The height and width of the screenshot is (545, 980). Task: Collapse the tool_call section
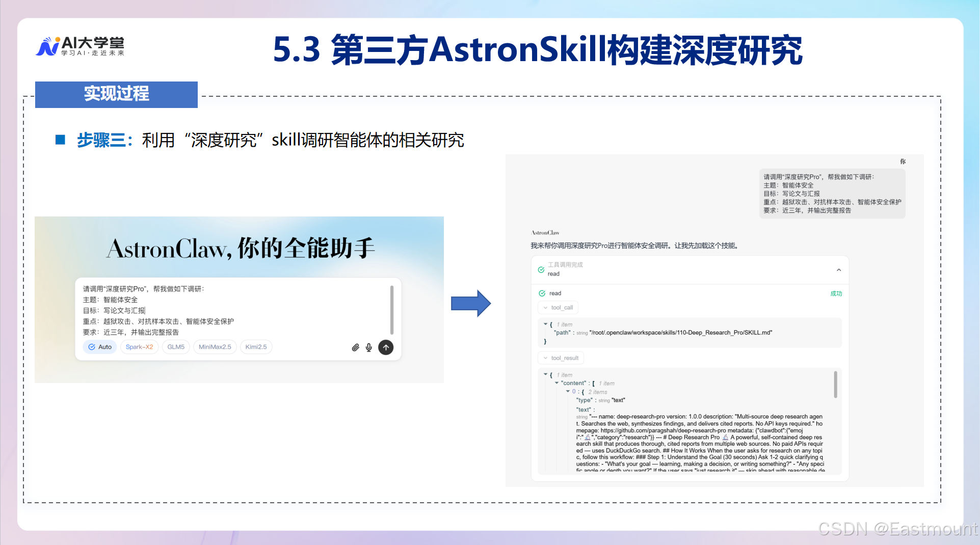point(558,308)
